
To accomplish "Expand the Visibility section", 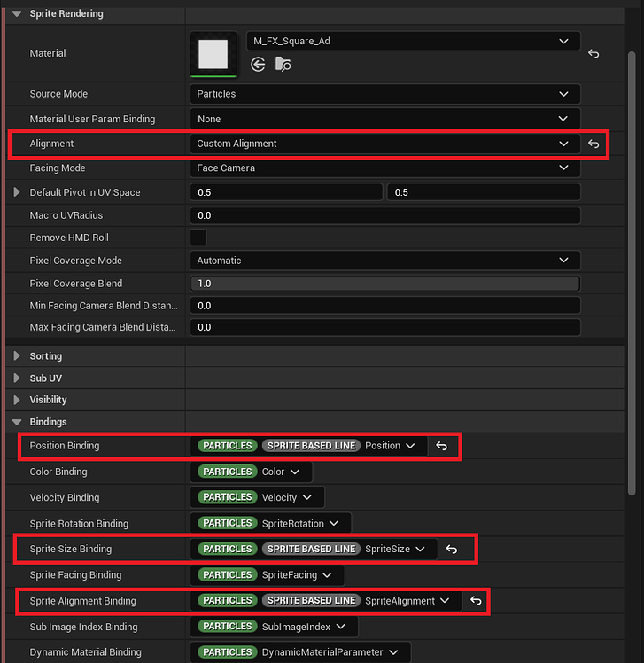I will (17, 400).
